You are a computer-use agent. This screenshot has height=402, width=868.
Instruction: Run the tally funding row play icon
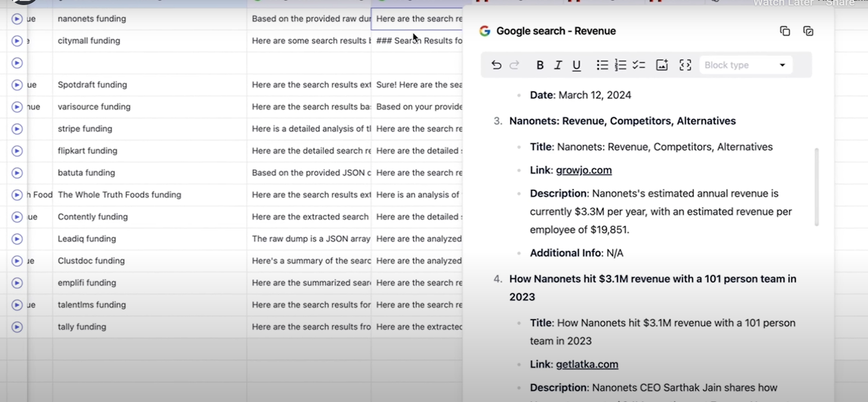[17, 327]
